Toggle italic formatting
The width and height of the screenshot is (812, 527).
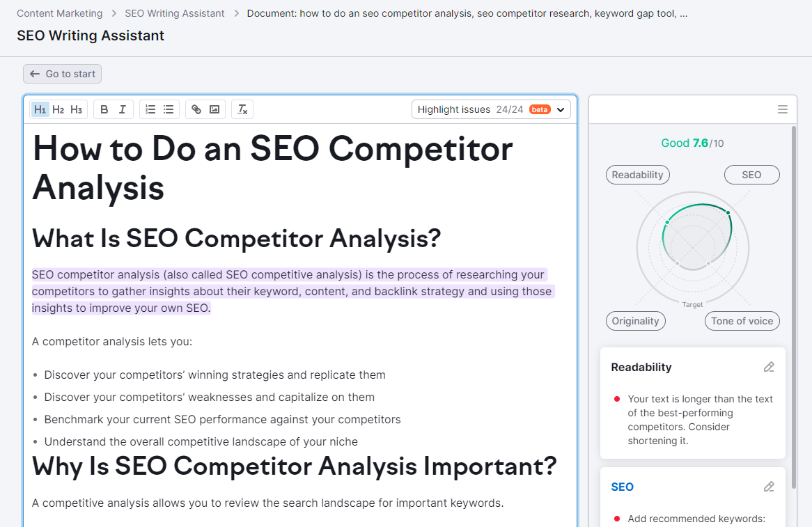(122, 109)
